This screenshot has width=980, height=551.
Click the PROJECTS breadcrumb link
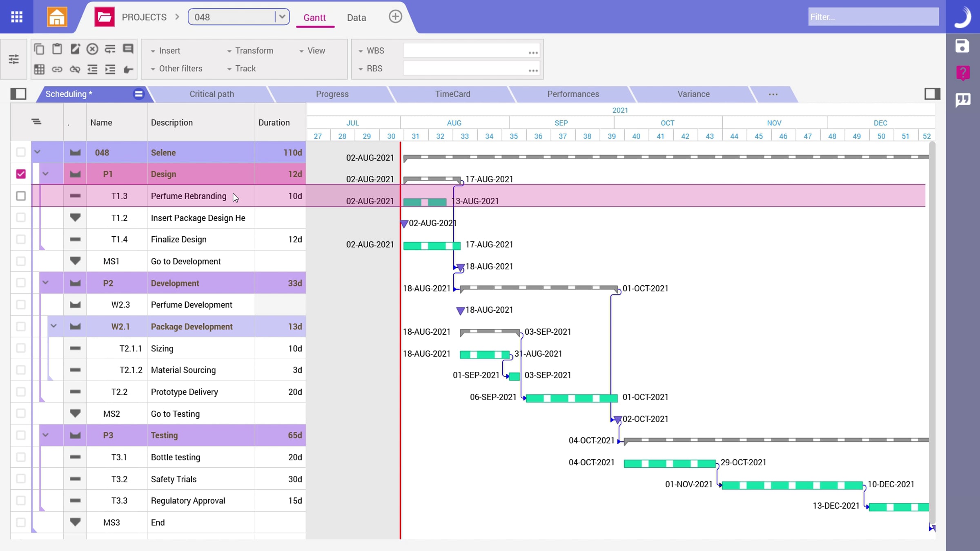[144, 17]
